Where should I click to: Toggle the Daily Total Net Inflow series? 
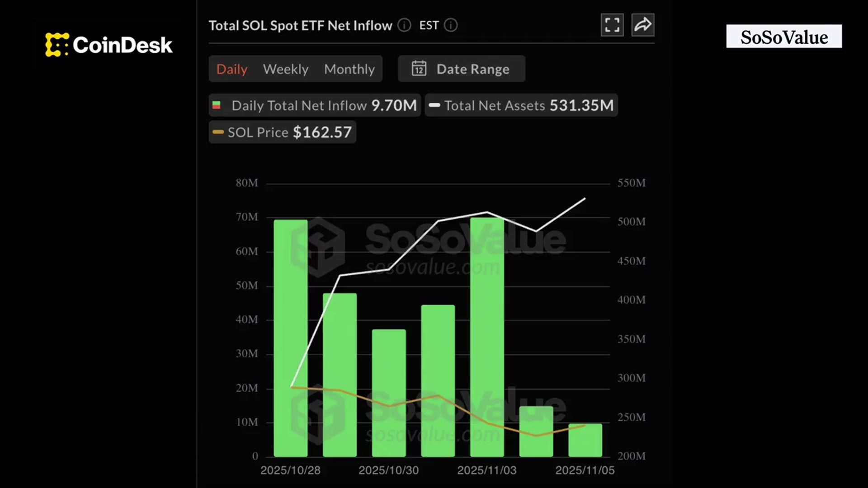(x=315, y=105)
